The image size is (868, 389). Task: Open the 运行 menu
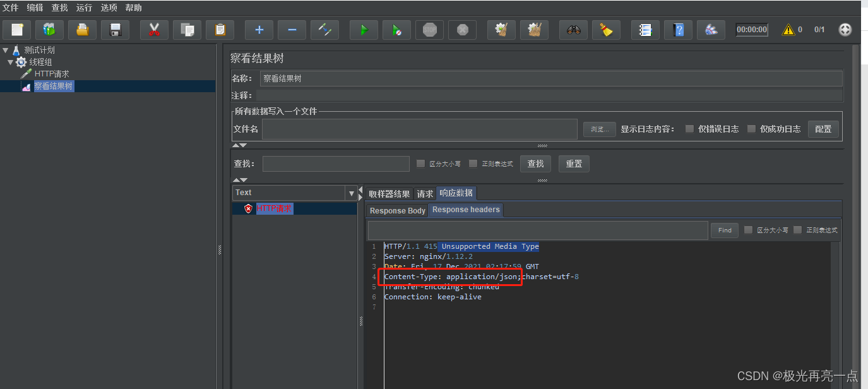click(x=85, y=8)
